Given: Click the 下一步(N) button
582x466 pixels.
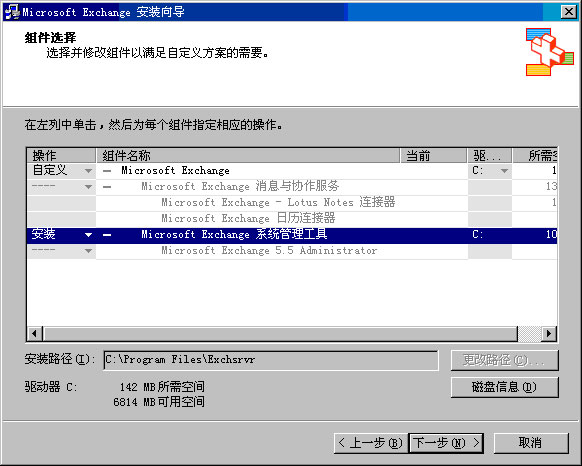Looking at the screenshot, I should tap(446, 443).
